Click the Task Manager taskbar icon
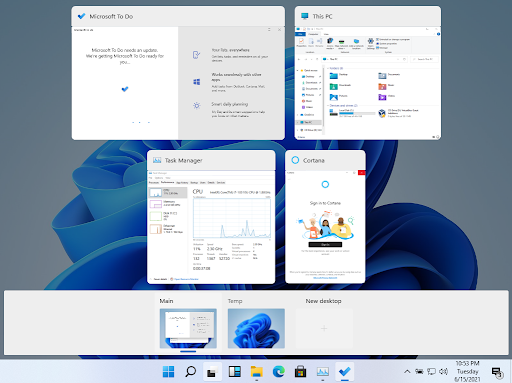The height and width of the screenshot is (383, 512). point(323,371)
